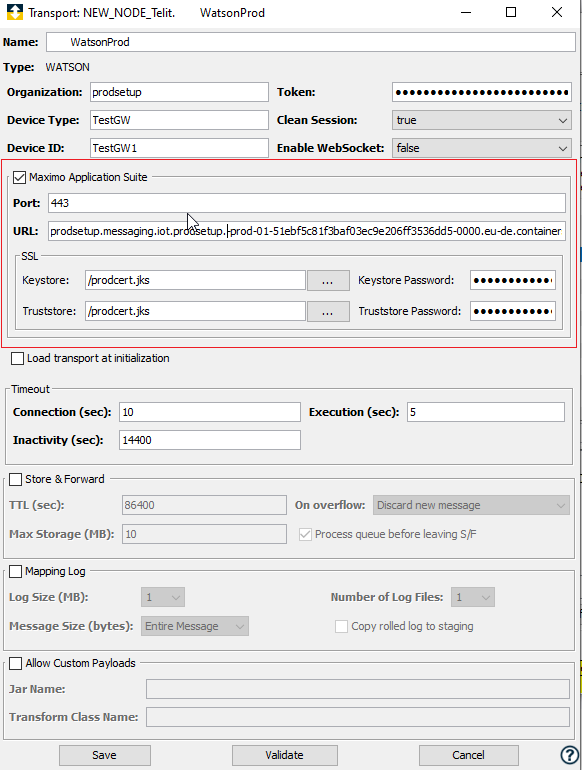Viewport: 587px width, 775px height.
Task: Click the TTL (sec) field
Action: pos(204,505)
